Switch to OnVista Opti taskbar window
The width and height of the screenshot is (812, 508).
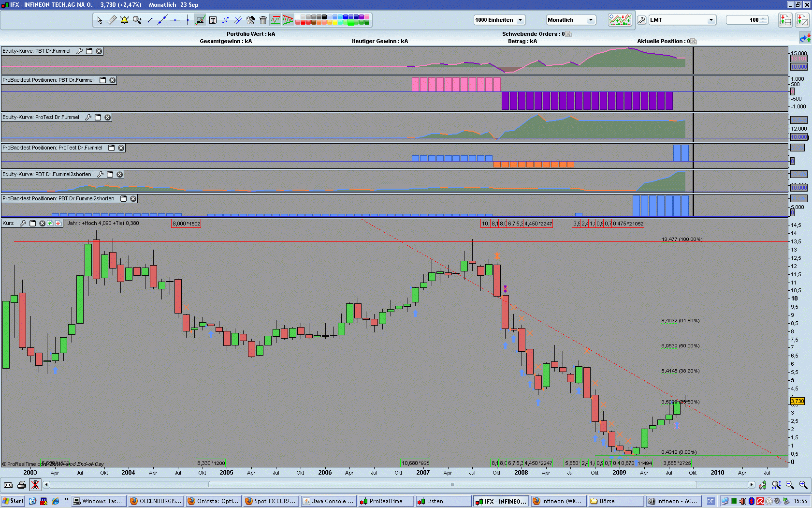pyautogui.click(x=214, y=501)
